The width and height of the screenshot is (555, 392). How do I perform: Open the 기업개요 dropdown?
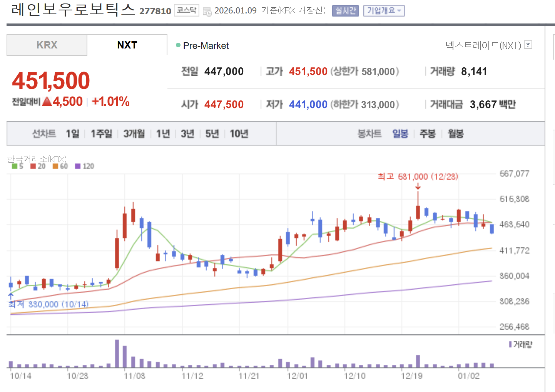click(384, 11)
